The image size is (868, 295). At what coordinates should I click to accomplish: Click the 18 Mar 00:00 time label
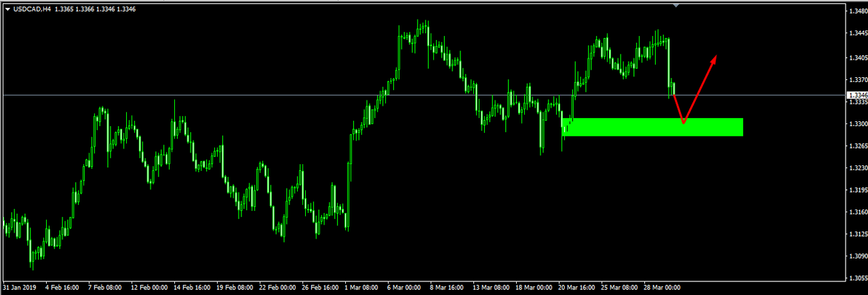533,288
